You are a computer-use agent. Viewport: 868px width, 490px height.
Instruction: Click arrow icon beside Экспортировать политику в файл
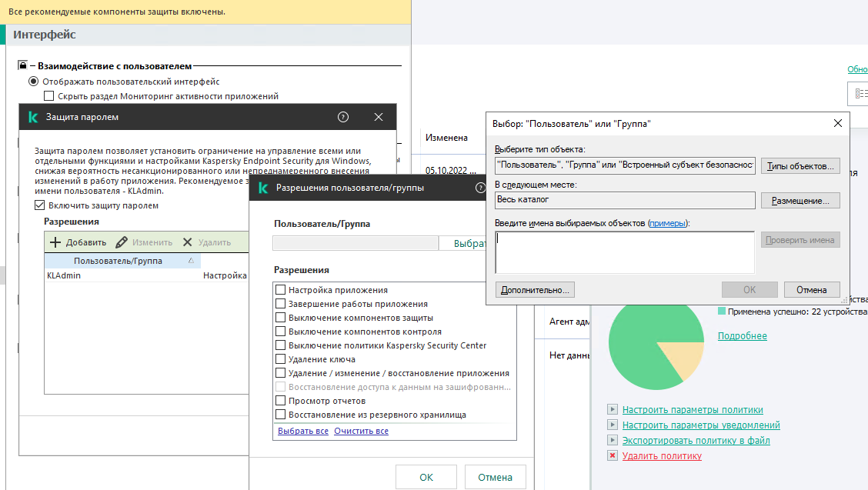point(613,441)
